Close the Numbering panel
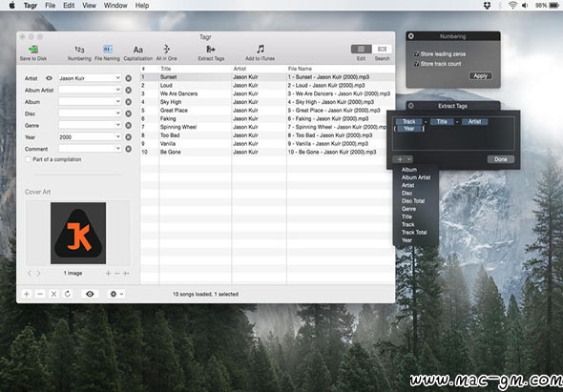This screenshot has height=392, width=563. (x=411, y=36)
